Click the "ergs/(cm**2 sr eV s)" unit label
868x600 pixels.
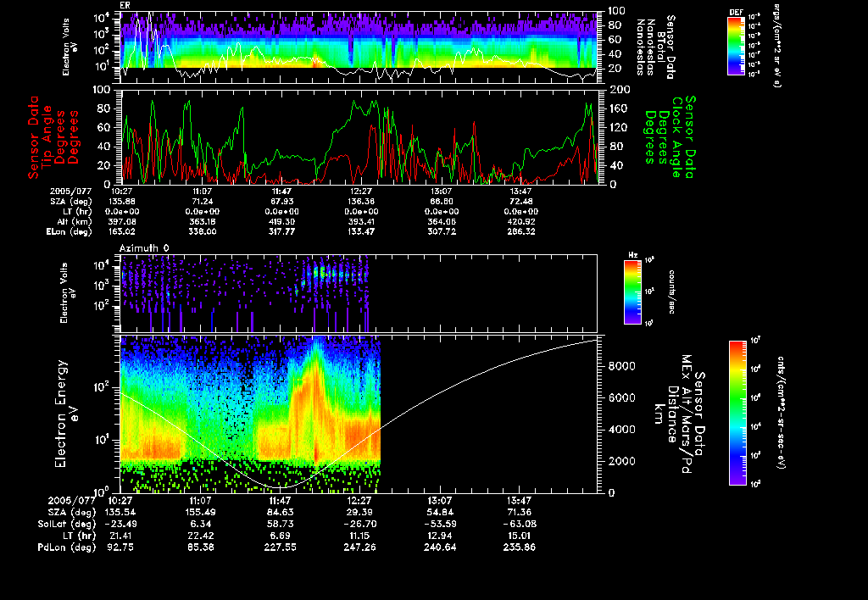[776, 46]
